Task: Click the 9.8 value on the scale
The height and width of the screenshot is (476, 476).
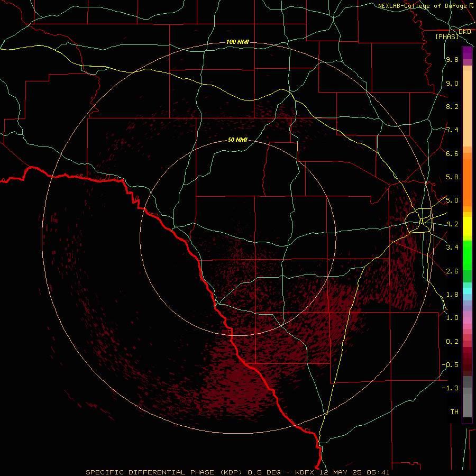Action: pyautogui.click(x=452, y=59)
